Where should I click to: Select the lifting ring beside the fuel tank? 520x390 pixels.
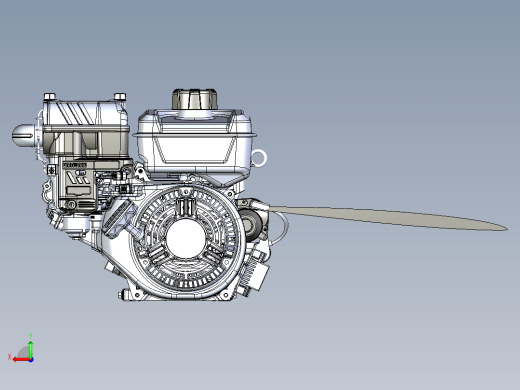point(259,158)
